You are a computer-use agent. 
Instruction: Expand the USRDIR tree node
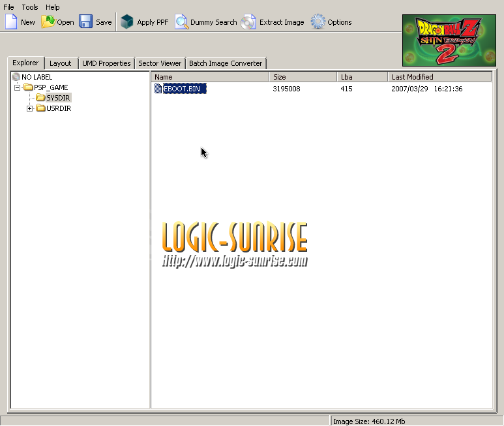coord(29,109)
